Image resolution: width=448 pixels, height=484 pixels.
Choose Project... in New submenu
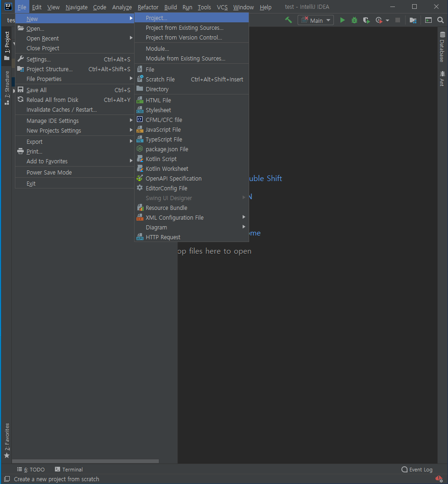pyautogui.click(x=191, y=18)
